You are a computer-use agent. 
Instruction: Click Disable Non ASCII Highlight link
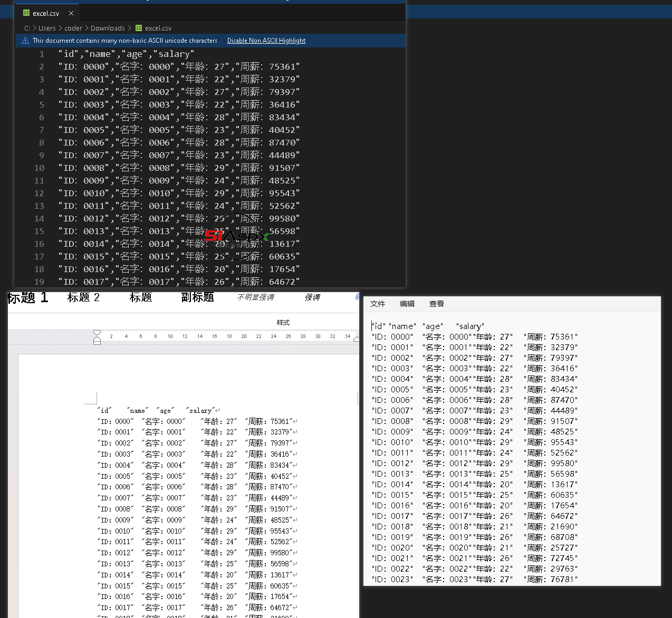coord(266,41)
